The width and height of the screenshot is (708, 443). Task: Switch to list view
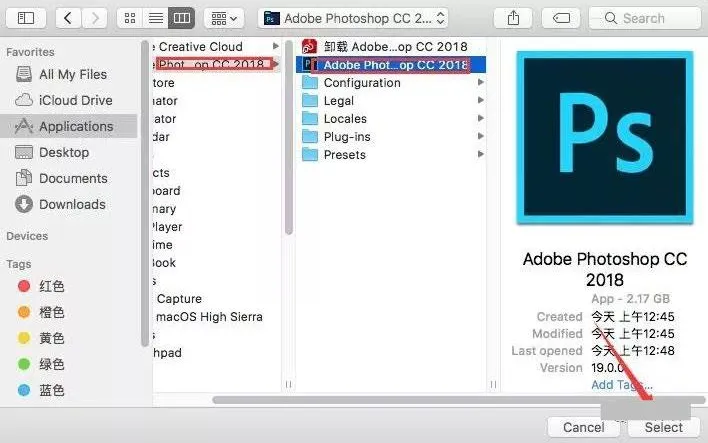156,18
